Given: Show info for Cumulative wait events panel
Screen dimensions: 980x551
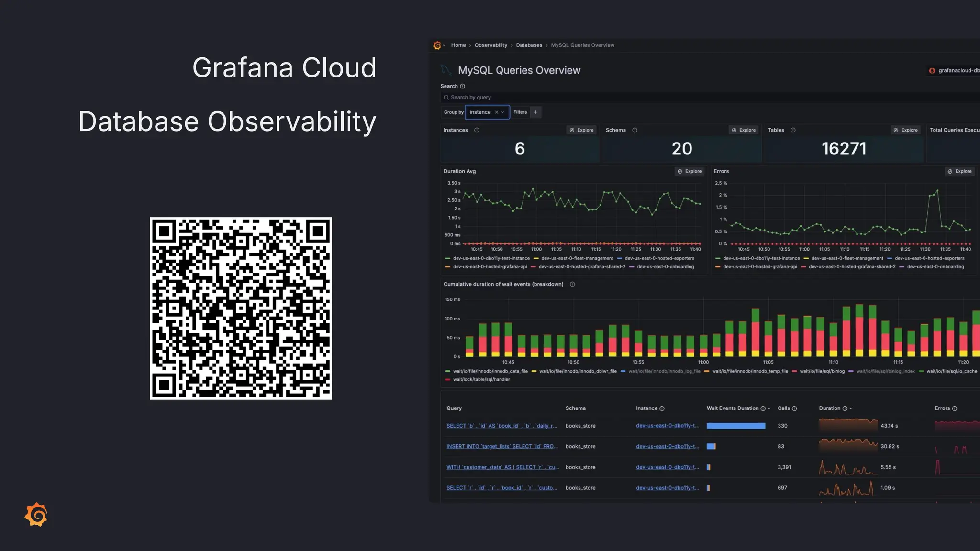Looking at the screenshot, I should tap(572, 284).
